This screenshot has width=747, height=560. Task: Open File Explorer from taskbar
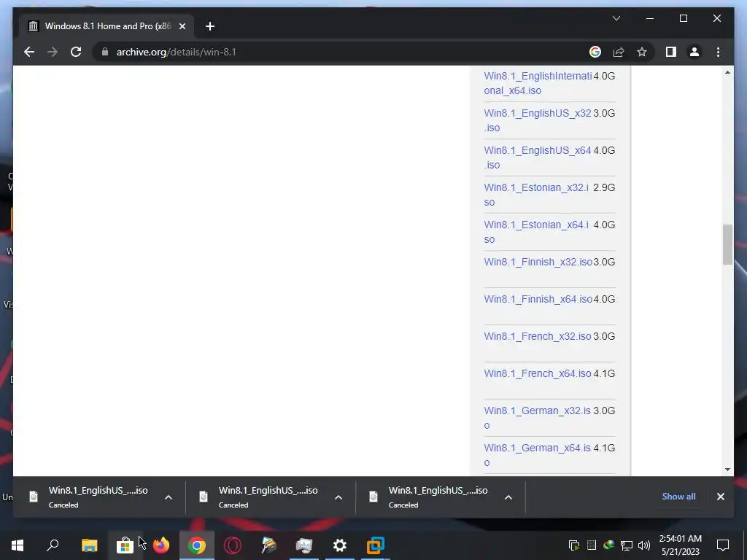point(89,545)
